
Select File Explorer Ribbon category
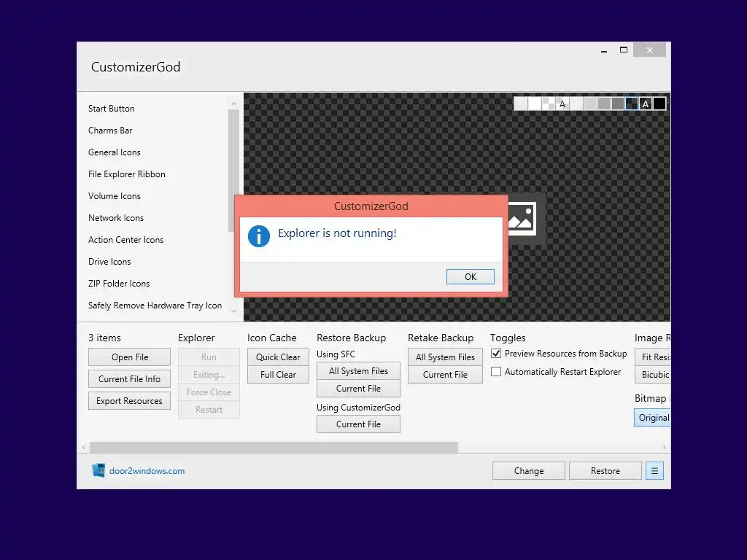(127, 174)
